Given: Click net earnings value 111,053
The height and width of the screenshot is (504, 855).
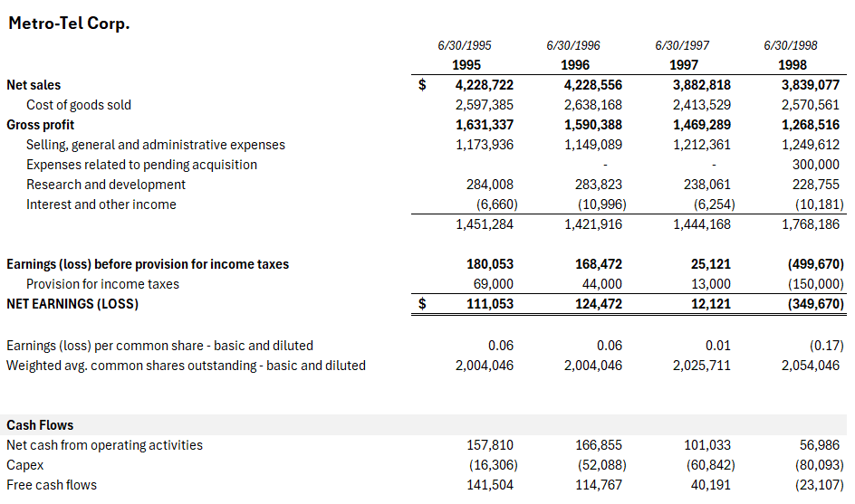Looking at the screenshot, I should pos(490,304).
